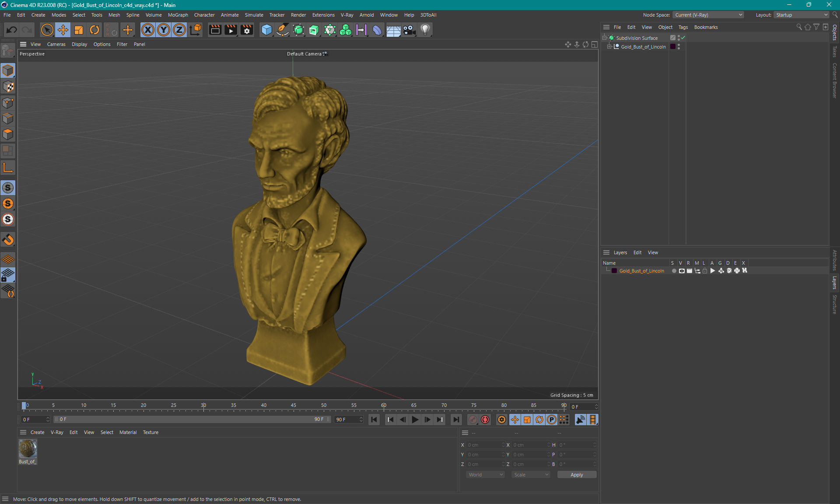Select Make Editable icon in left palette
Screen dimensions: 840x504
[8, 51]
